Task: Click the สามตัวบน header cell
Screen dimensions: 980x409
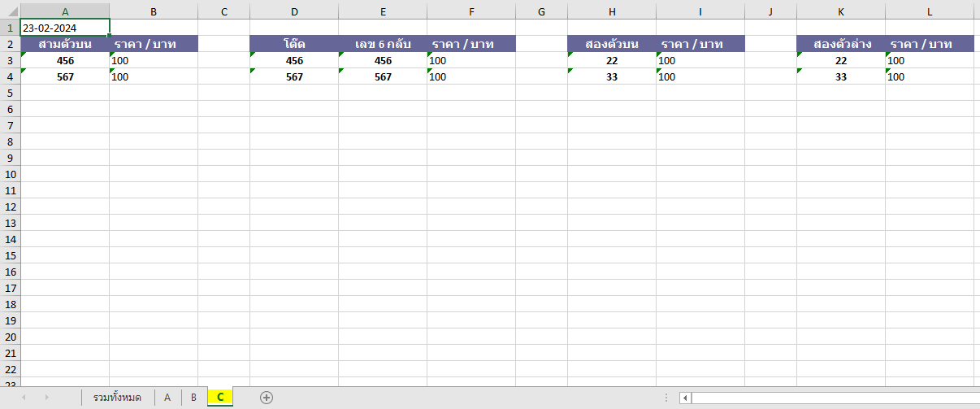Action: [x=64, y=44]
